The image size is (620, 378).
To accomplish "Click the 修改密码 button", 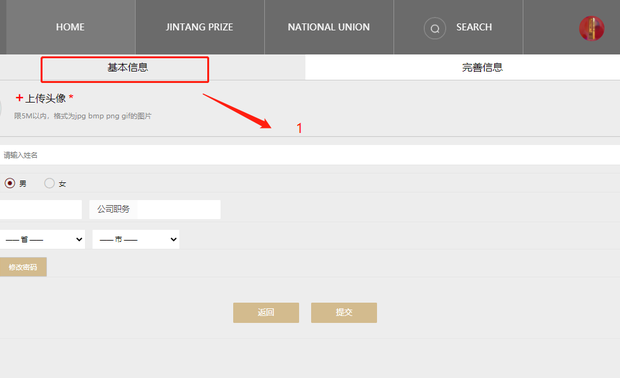I will pyautogui.click(x=23, y=267).
